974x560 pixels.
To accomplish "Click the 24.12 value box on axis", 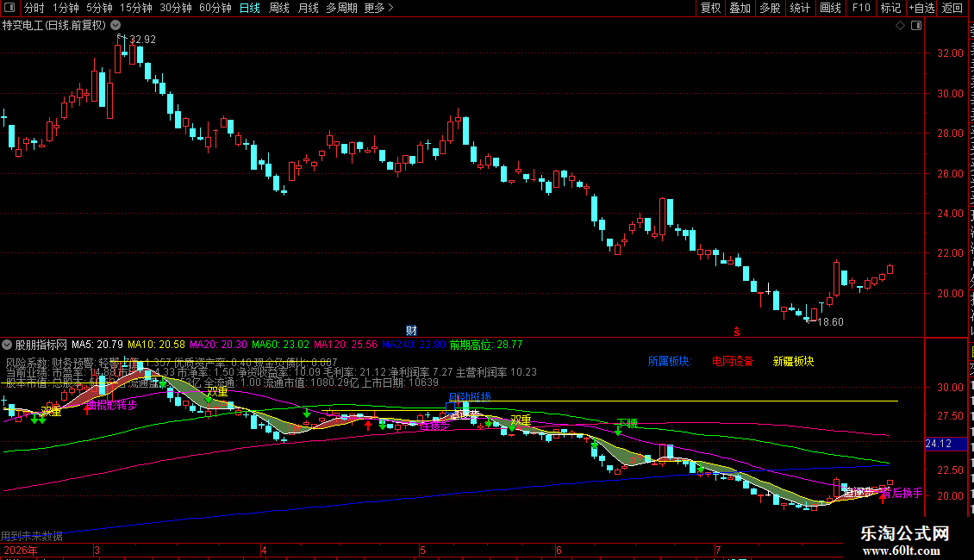I will click(x=946, y=444).
